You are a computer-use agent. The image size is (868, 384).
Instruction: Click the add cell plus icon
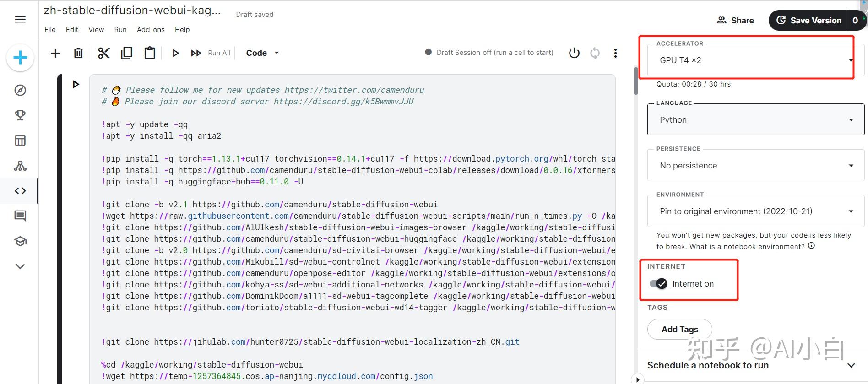[x=55, y=53]
